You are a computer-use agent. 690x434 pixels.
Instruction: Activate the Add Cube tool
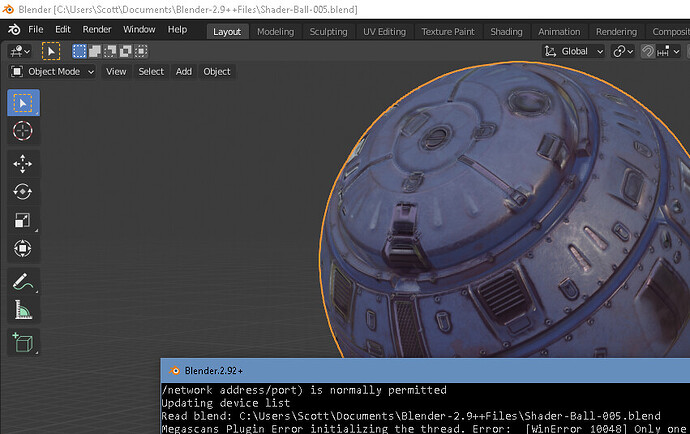click(x=23, y=342)
